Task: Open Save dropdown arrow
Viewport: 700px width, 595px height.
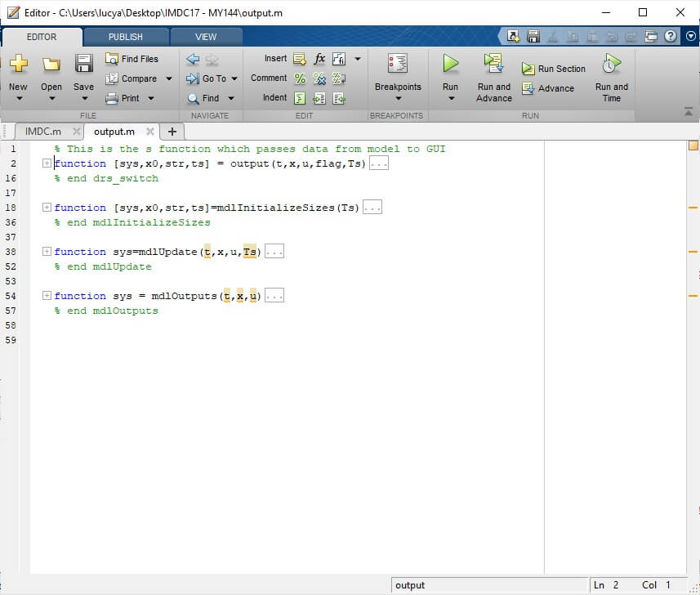Action: tap(84, 98)
